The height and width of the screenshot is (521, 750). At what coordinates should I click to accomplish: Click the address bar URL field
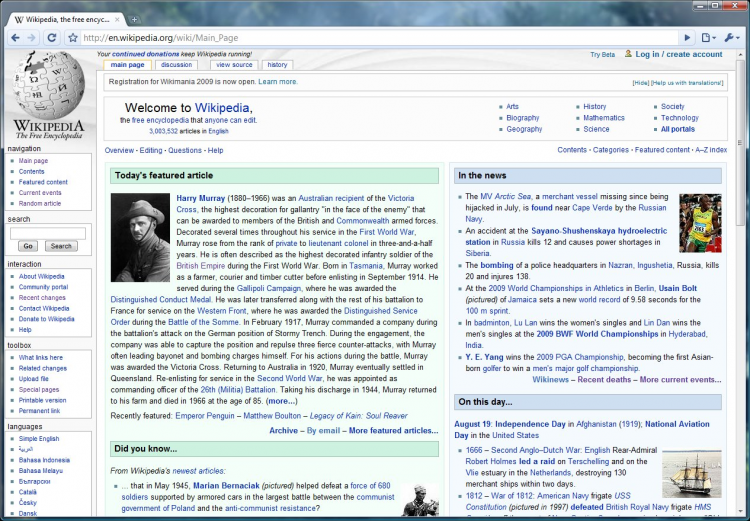click(378, 38)
